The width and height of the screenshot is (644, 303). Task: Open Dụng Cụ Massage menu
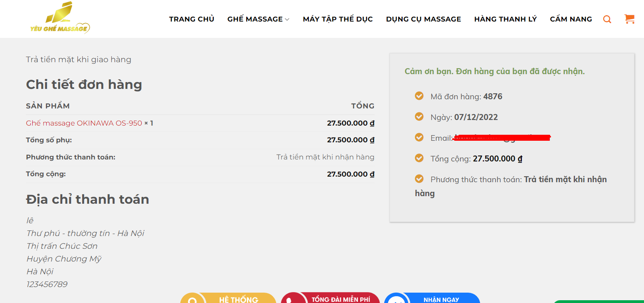[x=423, y=19]
